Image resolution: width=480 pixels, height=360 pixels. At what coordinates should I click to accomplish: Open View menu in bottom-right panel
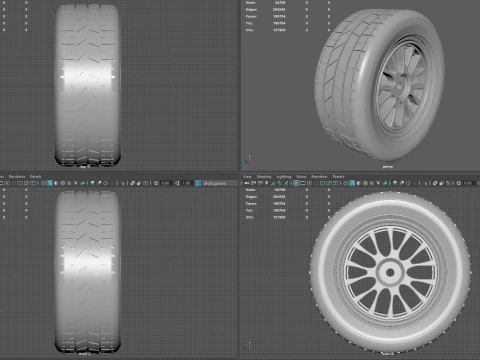point(247,177)
